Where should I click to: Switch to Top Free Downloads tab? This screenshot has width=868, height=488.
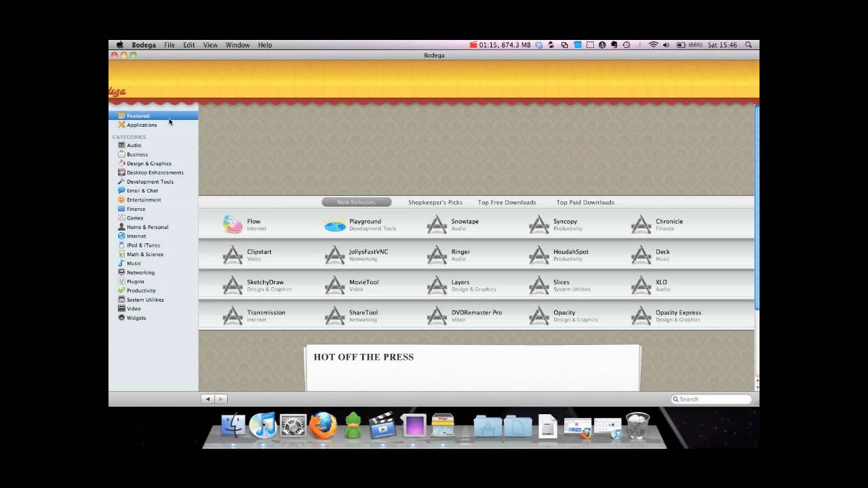click(507, 202)
